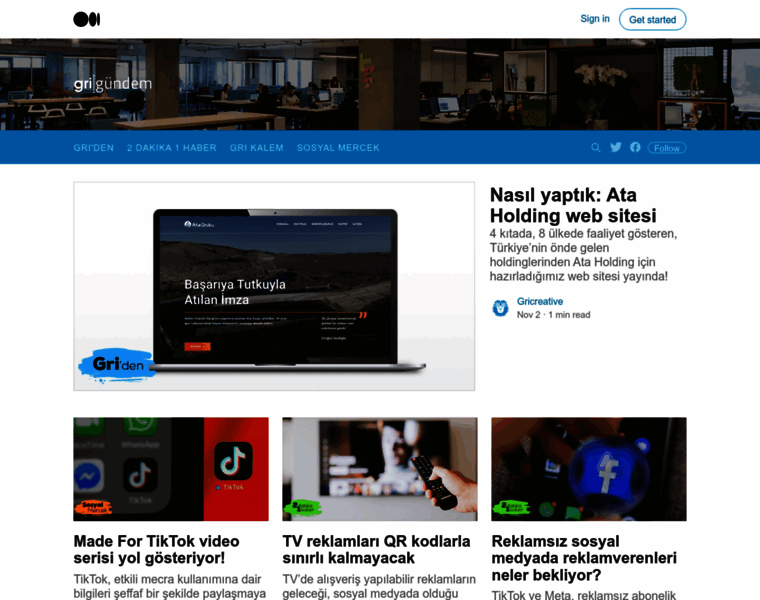Switch to the GRI'DEN tab

tap(94, 148)
